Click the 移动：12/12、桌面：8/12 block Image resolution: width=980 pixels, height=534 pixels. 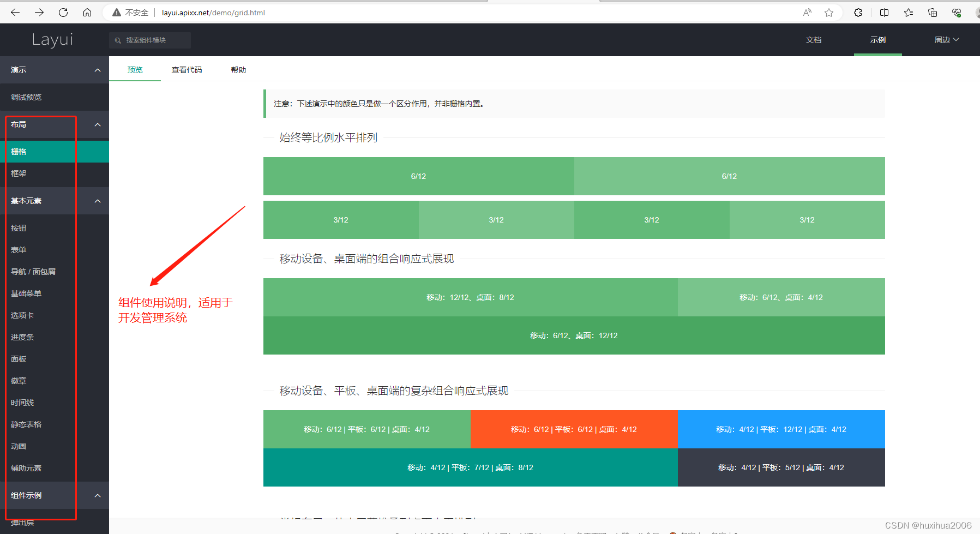[x=470, y=297]
